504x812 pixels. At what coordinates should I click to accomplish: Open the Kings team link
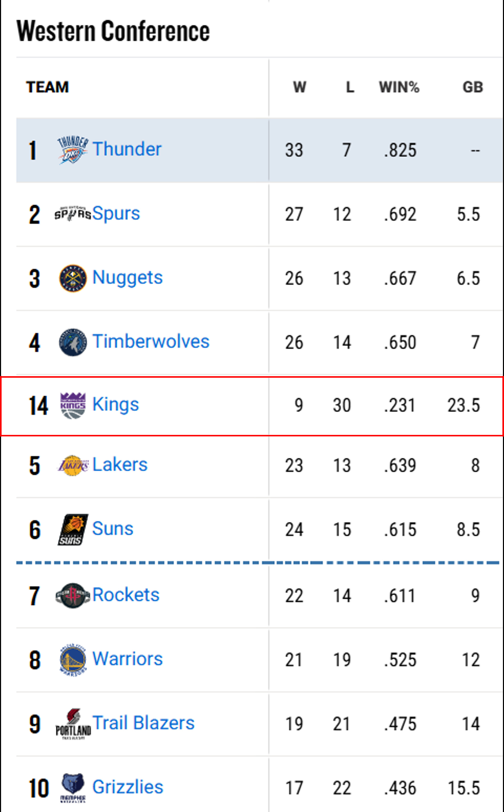[x=115, y=404]
